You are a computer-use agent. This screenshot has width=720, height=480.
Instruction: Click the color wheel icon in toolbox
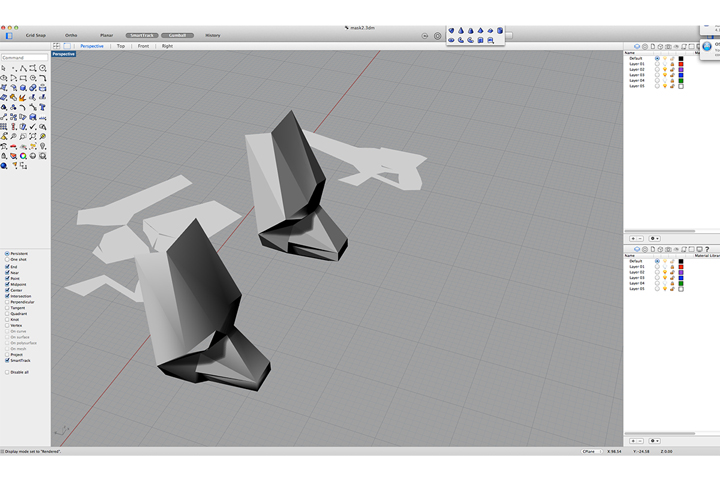23,156
